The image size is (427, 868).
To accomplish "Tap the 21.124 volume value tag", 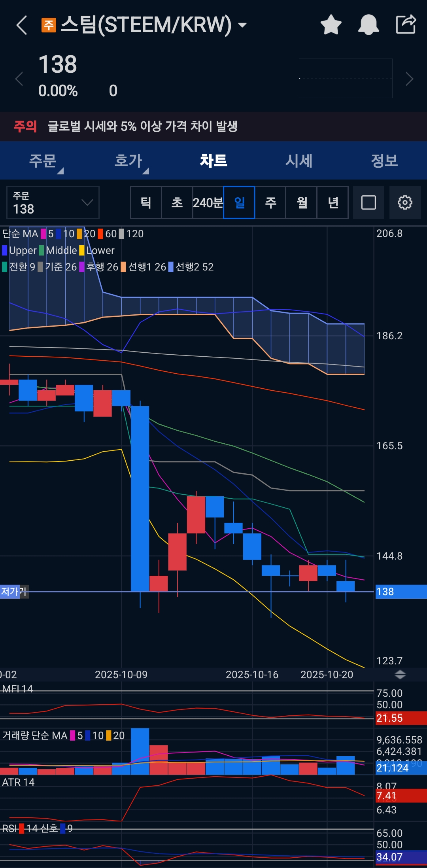I will coord(401,768).
